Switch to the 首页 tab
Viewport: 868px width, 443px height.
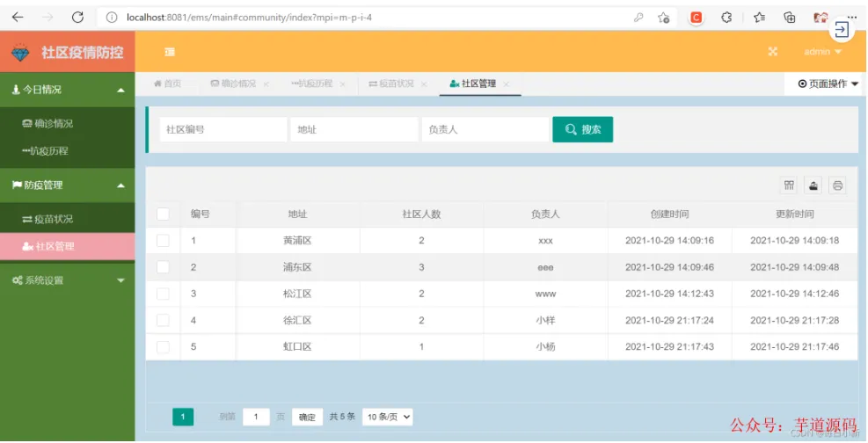pyautogui.click(x=167, y=84)
